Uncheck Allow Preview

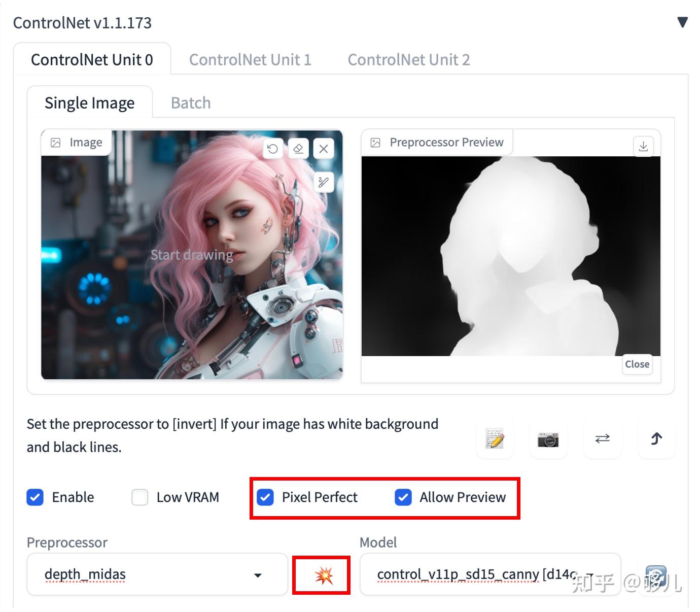pyautogui.click(x=403, y=498)
